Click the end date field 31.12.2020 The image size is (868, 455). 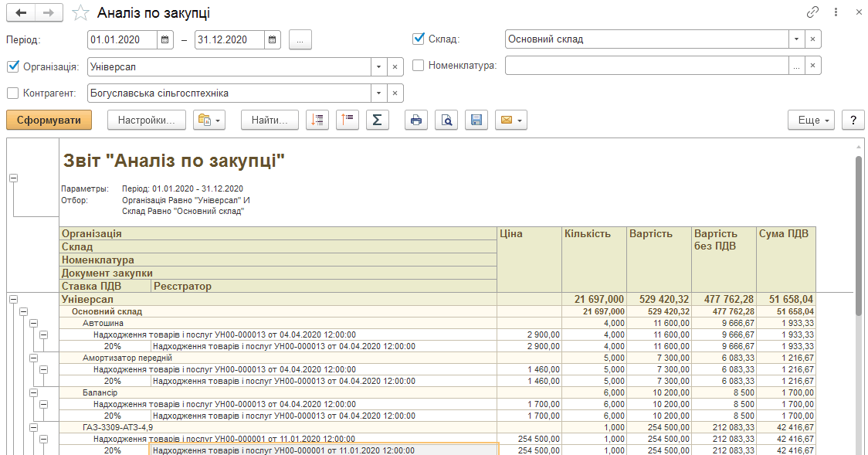[x=229, y=40]
